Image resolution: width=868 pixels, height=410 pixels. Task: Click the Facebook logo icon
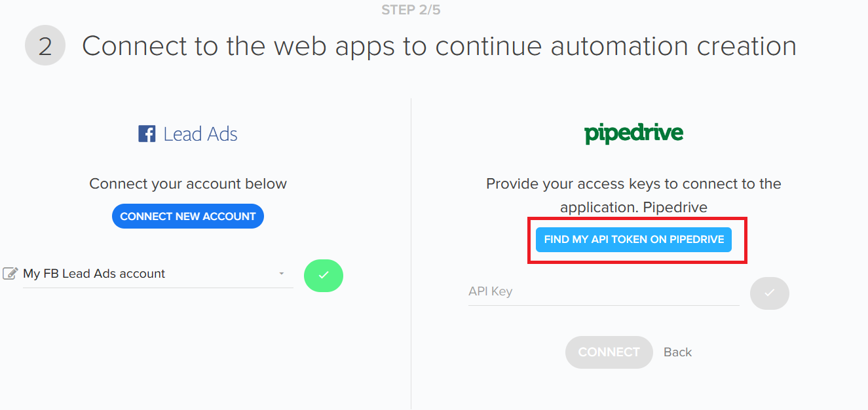coord(147,134)
